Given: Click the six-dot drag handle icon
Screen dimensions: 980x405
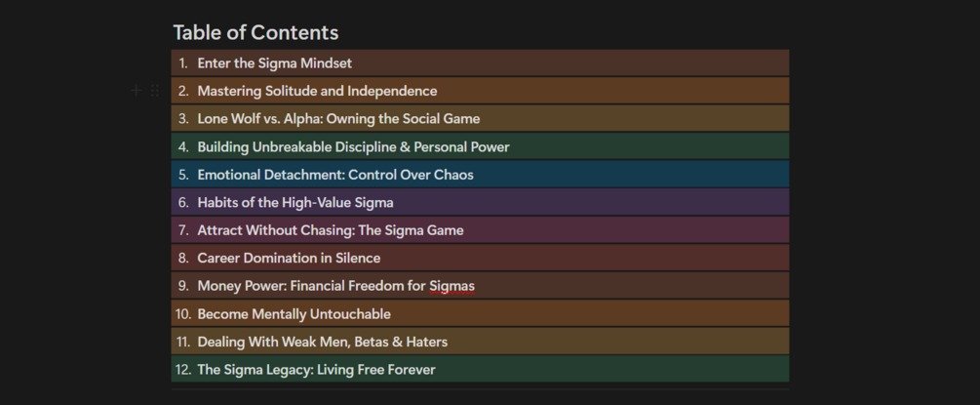Looking at the screenshot, I should coord(155,91).
